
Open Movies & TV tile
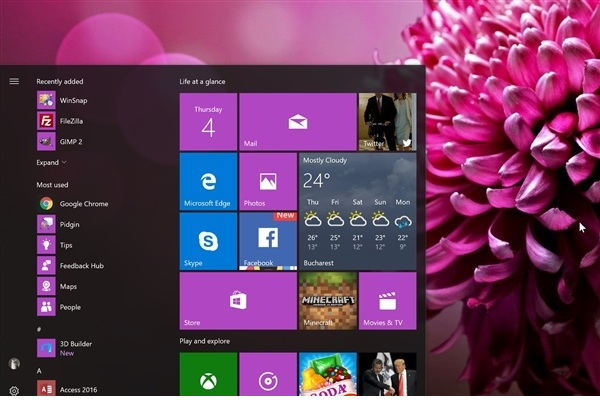click(387, 301)
